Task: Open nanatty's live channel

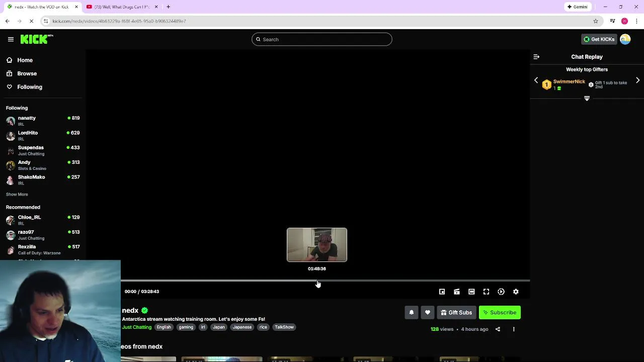Action: coord(43,121)
